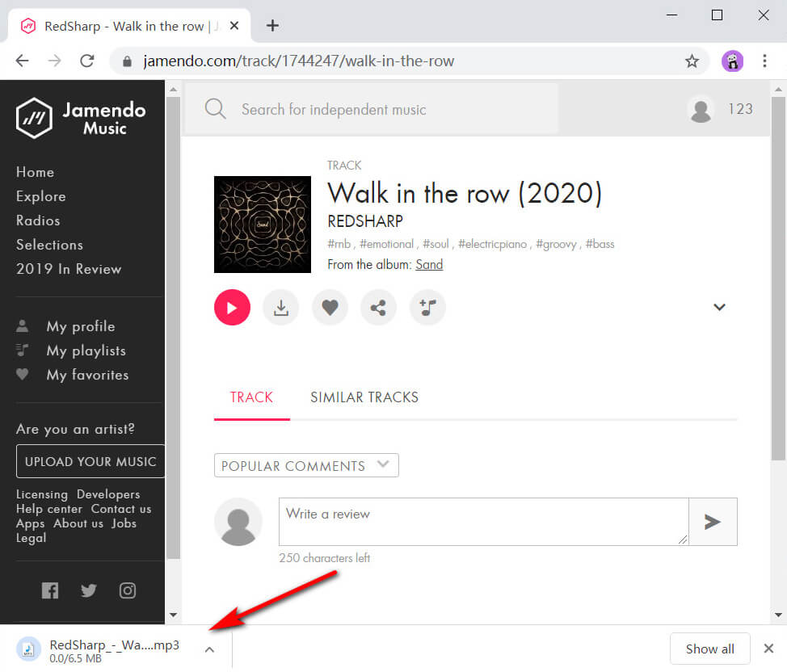
Task: Go to Home in sidebar
Action: click(x=35, y=172)
